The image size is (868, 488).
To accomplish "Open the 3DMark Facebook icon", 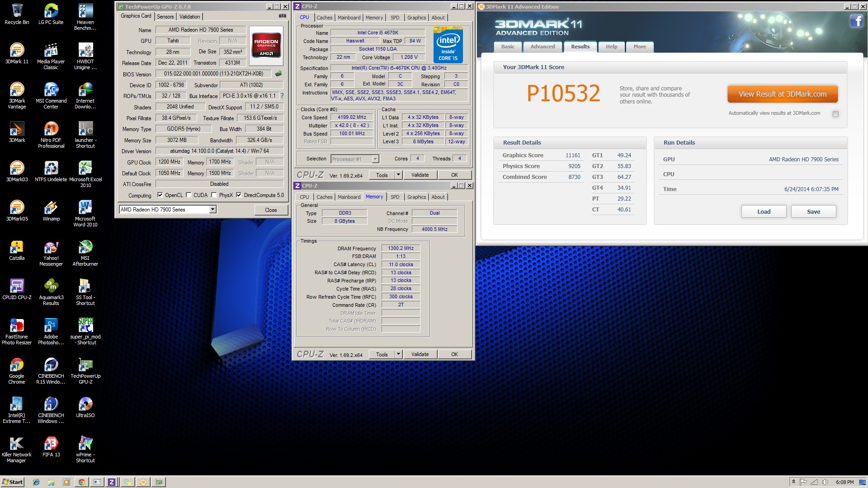I will (856, 21).
